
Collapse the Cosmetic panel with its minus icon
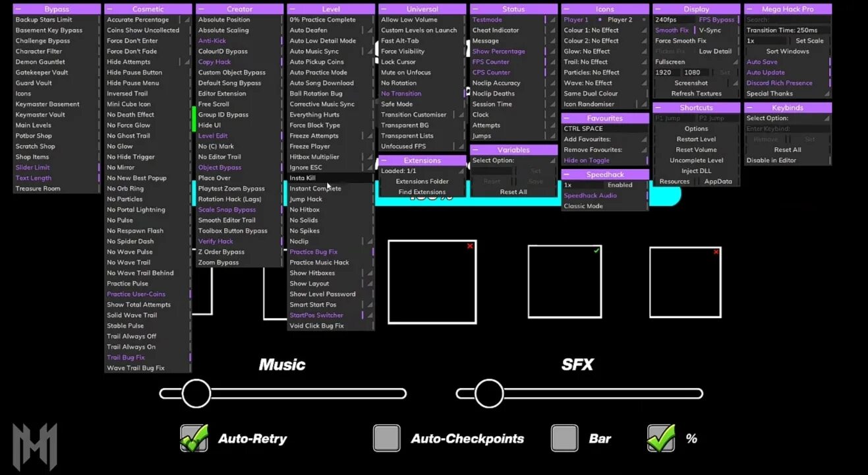pos(109,9)
